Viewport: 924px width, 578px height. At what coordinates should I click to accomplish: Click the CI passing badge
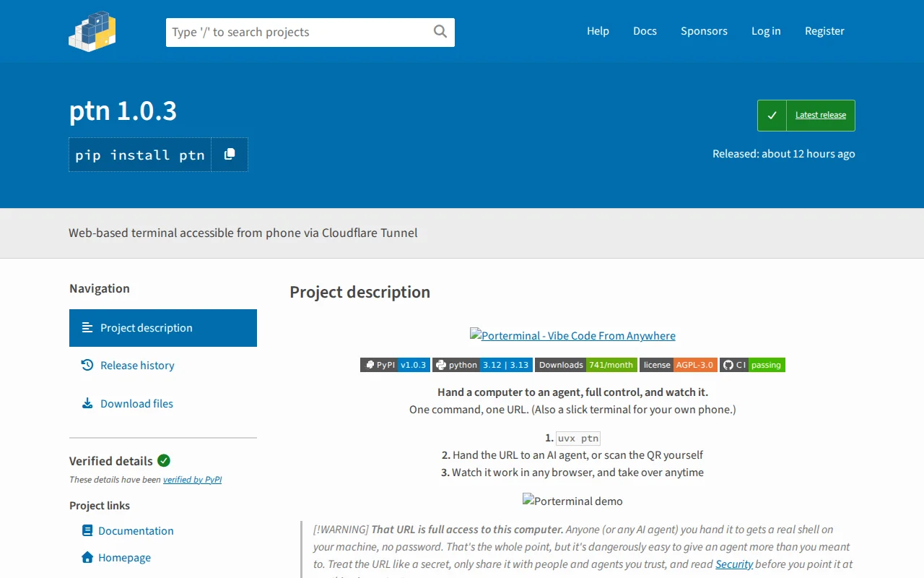[x=752, y=365]
